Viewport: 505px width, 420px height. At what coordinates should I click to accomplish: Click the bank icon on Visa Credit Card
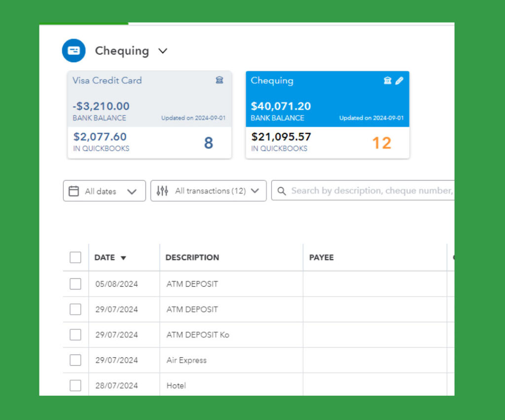pyautogui.click(x=219, y=80)
